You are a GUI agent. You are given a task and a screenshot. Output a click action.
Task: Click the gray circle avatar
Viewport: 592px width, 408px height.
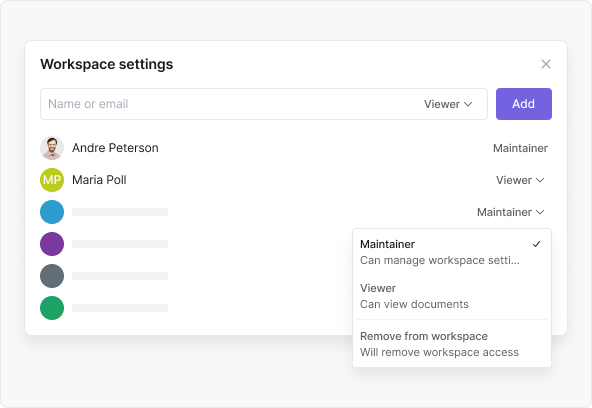click(x=52, y=276)
